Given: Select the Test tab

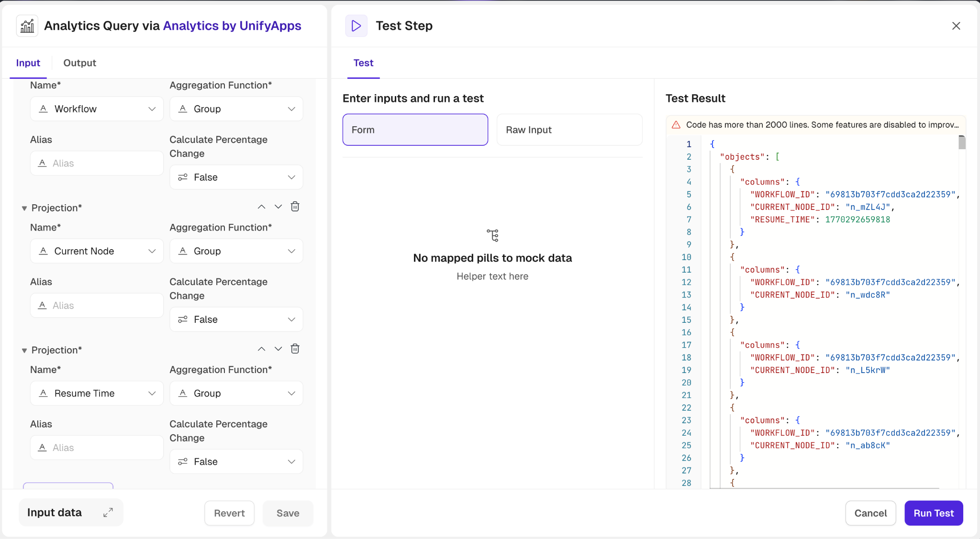Looking at the screenshot, I should pyautogui.click(x=363, y=63).
